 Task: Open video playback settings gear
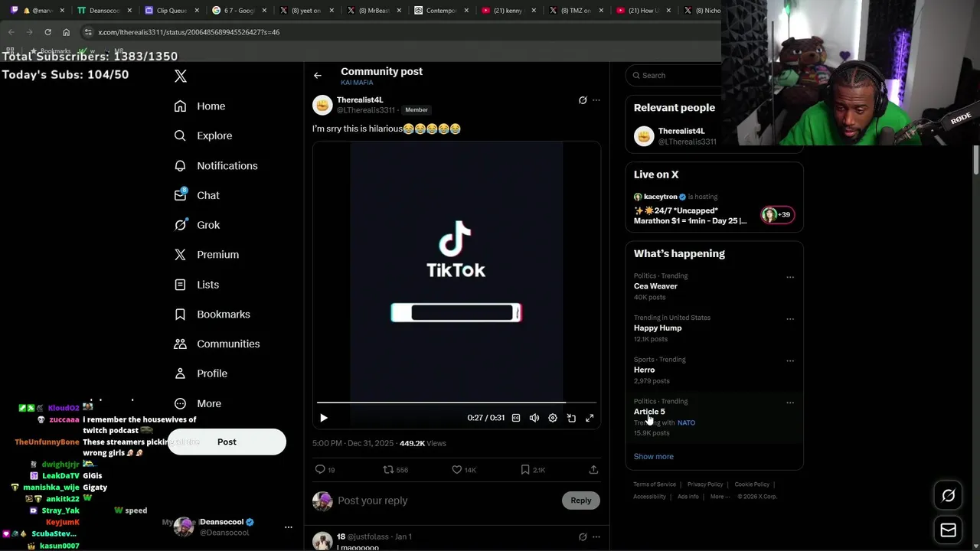(553, 418)
